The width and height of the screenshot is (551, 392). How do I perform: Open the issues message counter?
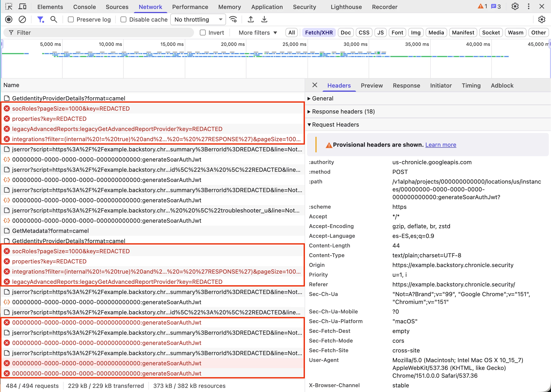click(x=496, y=7)
